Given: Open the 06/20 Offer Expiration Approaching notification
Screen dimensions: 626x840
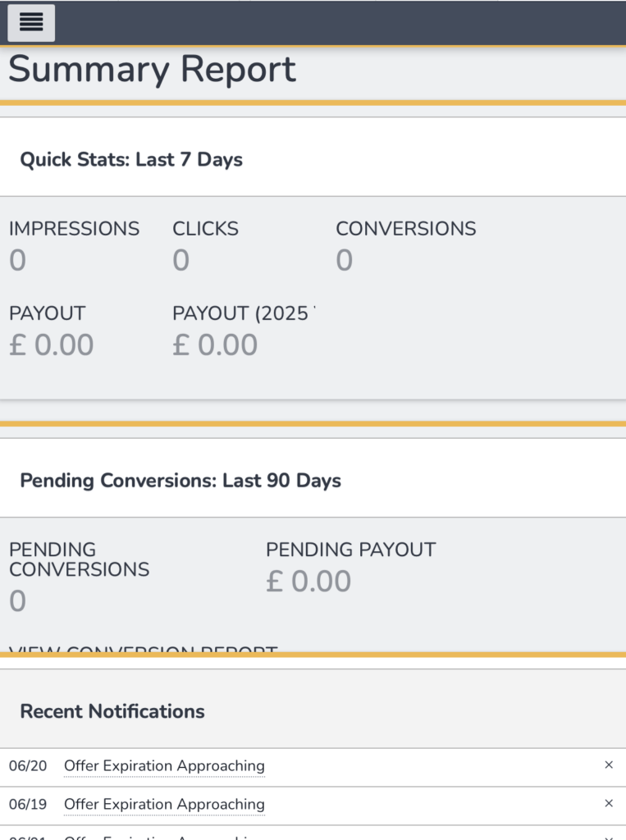Looking at the screenshot, I should click(164, 766).
